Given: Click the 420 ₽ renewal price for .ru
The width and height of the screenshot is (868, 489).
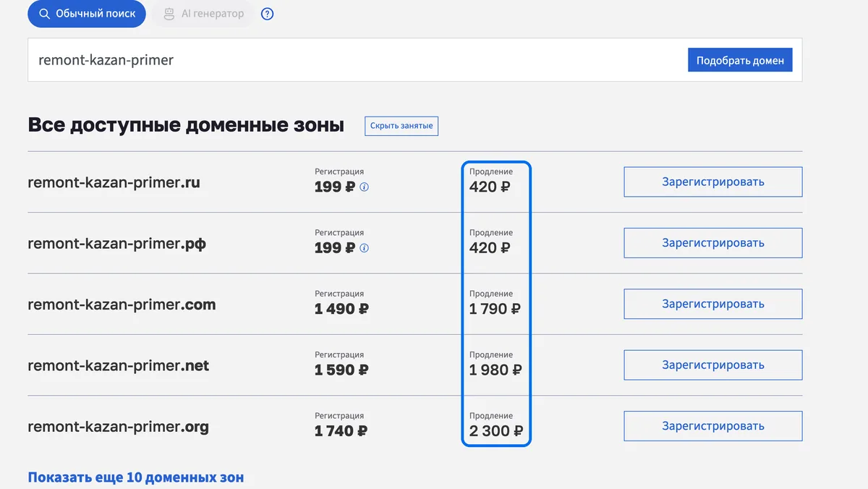Looking at the screenshot, I should click(x=490, y=187).
